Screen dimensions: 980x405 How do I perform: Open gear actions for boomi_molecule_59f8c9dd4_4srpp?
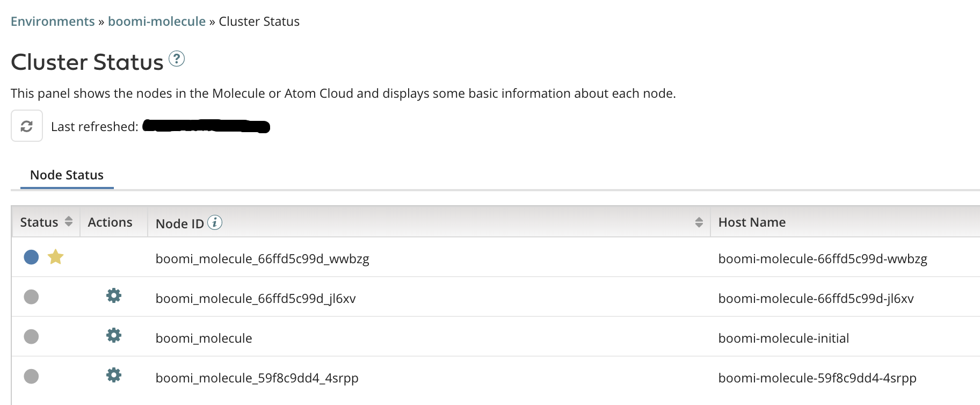(114, 375)
